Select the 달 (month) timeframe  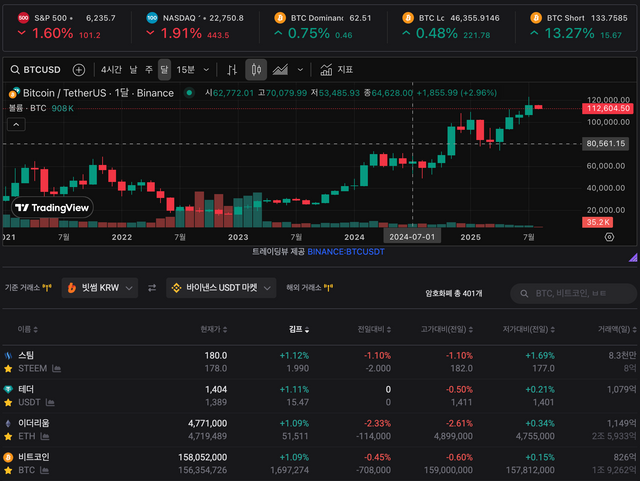(x=164, y=70)
